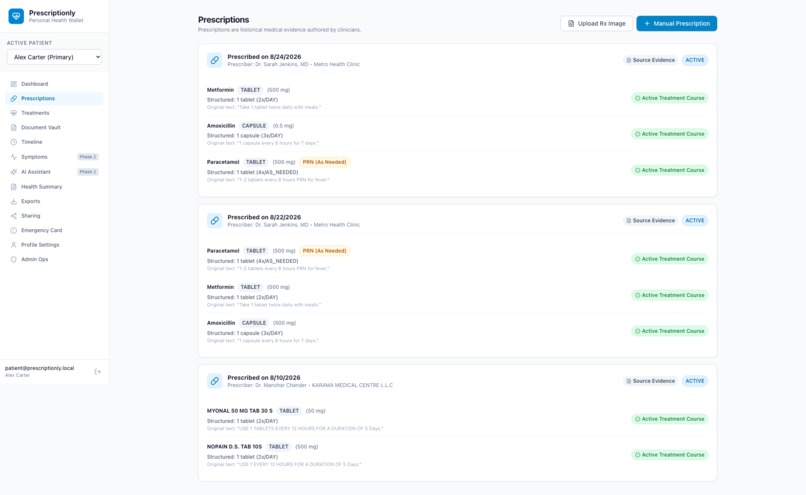
Task: Click the Sharing icon in the sidebar
Action: [x=14, y=216]
